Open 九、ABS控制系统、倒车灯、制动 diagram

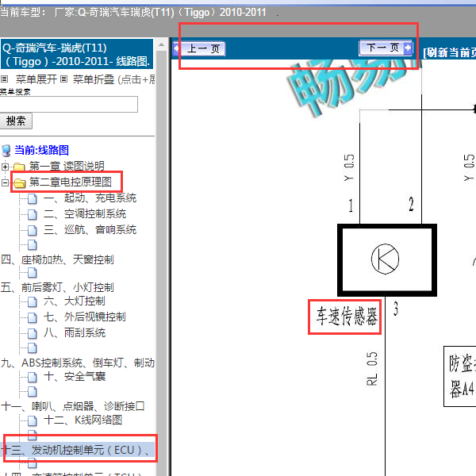[78, 363]
